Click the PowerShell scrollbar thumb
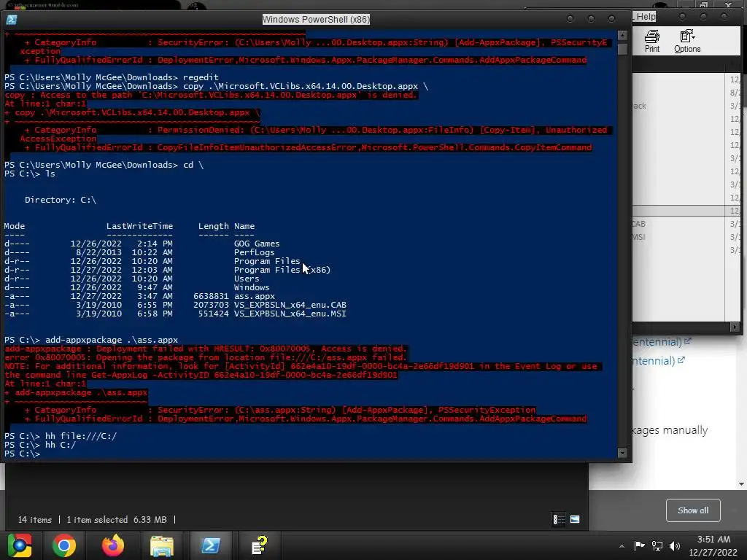Image resolution: width=747 pixels, height=560 pixels. click(622, 50)
